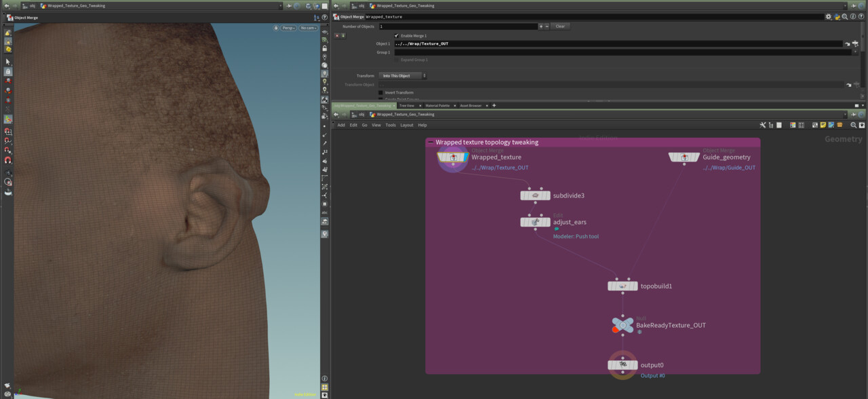Switch to the Tree View tab
This screenshot has height=399, width=868.
point(407,106)
